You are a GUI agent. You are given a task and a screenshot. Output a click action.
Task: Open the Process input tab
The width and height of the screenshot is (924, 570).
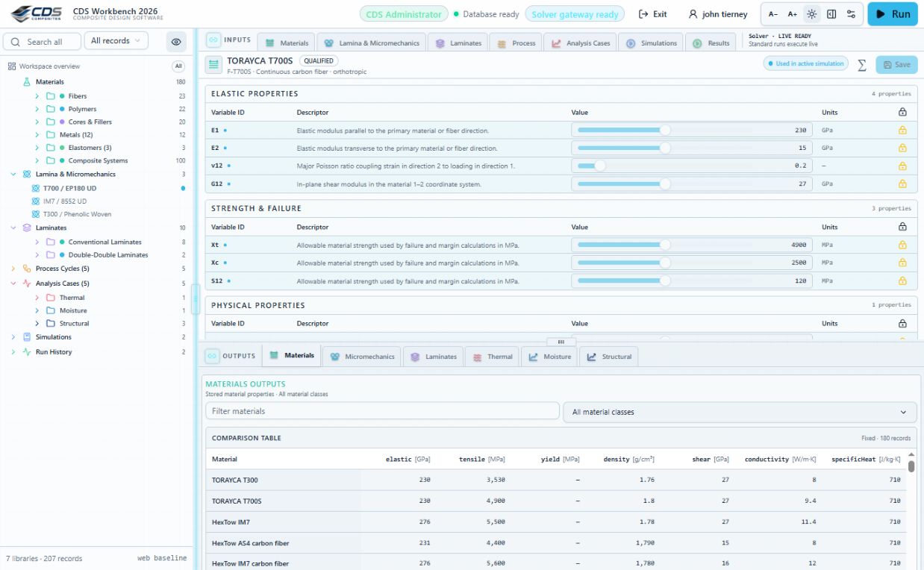tap(516, 43)
